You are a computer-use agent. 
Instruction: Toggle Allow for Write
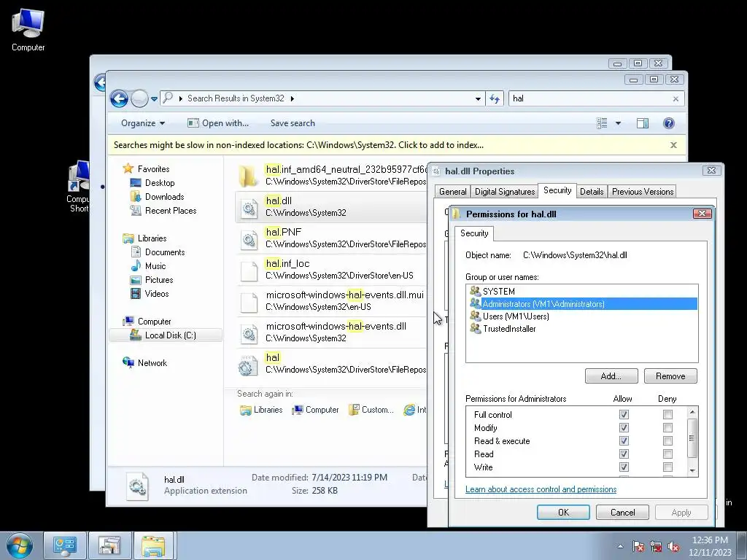point(624,467)
